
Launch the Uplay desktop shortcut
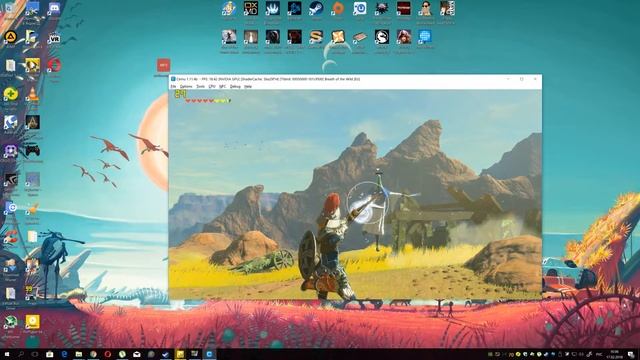point(360,8)
